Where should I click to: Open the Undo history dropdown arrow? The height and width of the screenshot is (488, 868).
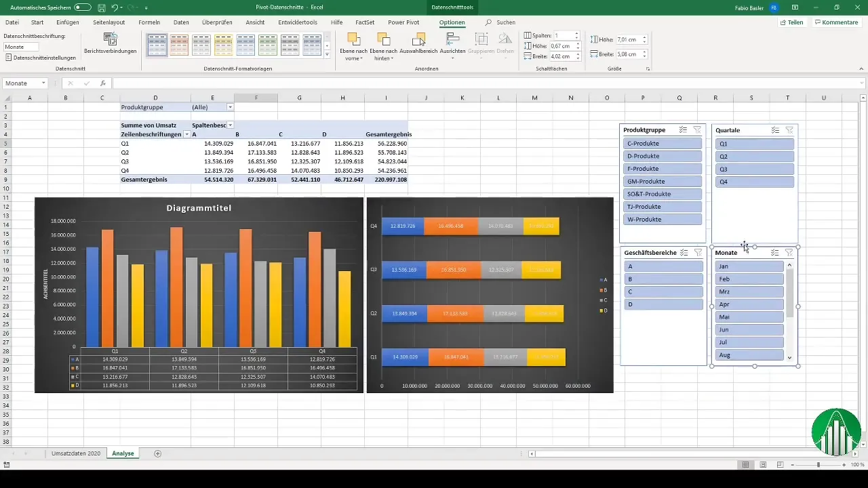click(x=123, y=7)
